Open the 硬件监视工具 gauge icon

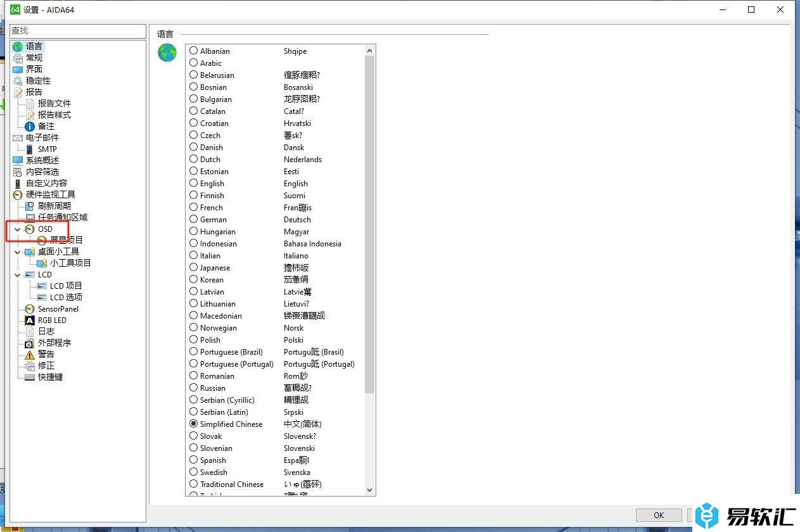pyautogui.click(x=18, y=194)
